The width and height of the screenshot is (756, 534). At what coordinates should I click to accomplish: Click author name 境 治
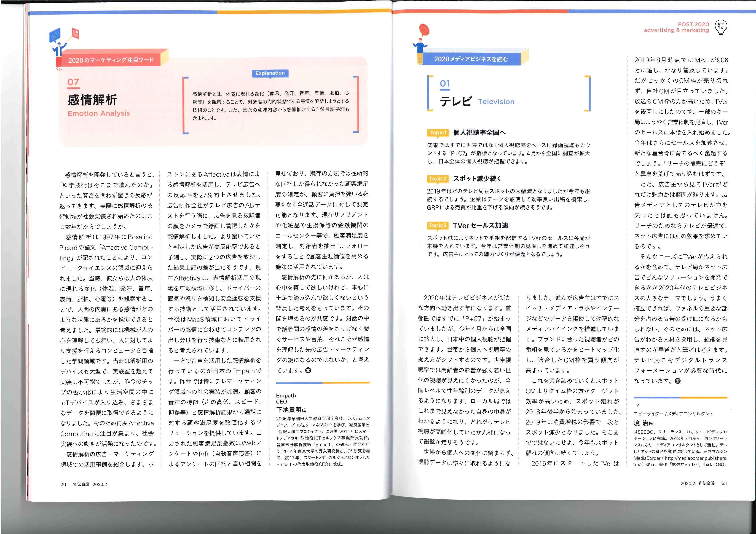(x=641, y=423)
